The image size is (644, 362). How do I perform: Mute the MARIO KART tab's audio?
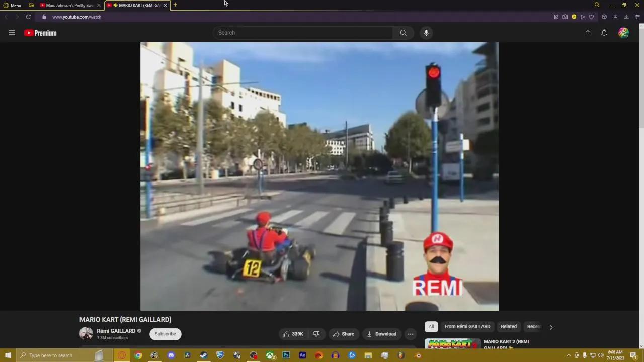coord(115,5)
